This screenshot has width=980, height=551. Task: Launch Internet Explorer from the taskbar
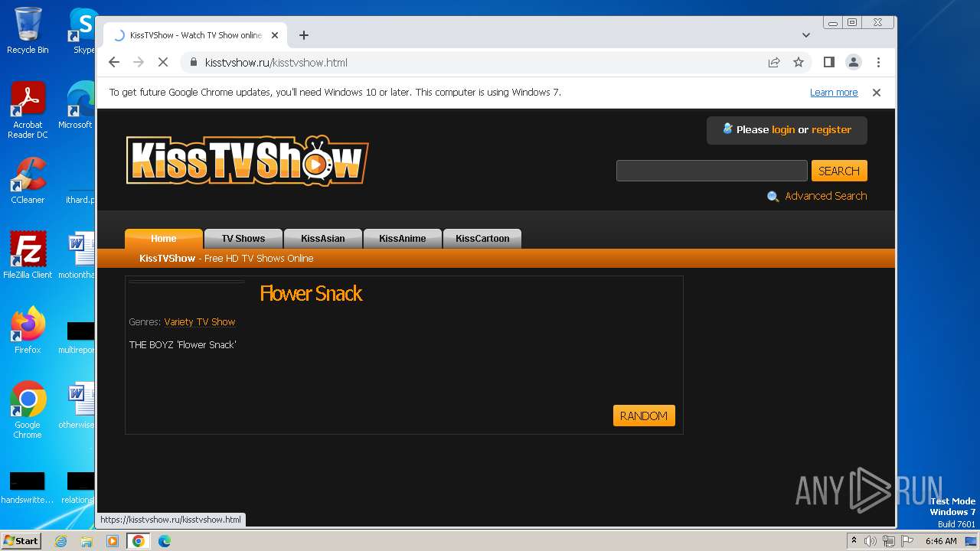click(x=61, y=541)
